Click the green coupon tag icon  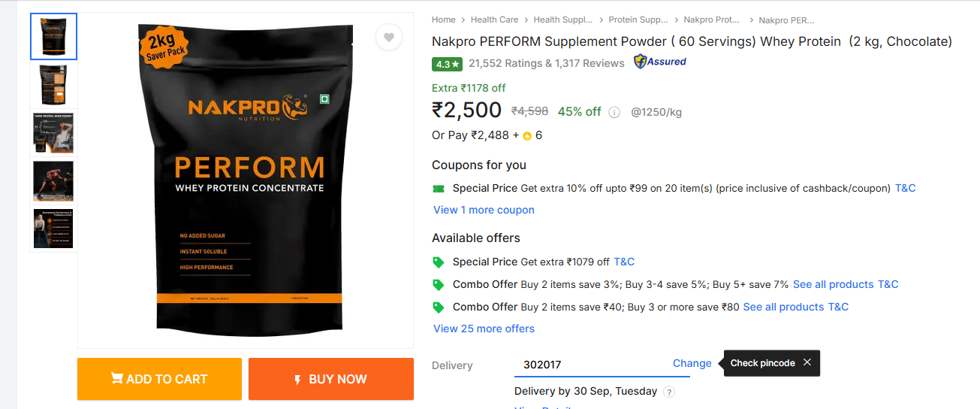click(439, 188)
